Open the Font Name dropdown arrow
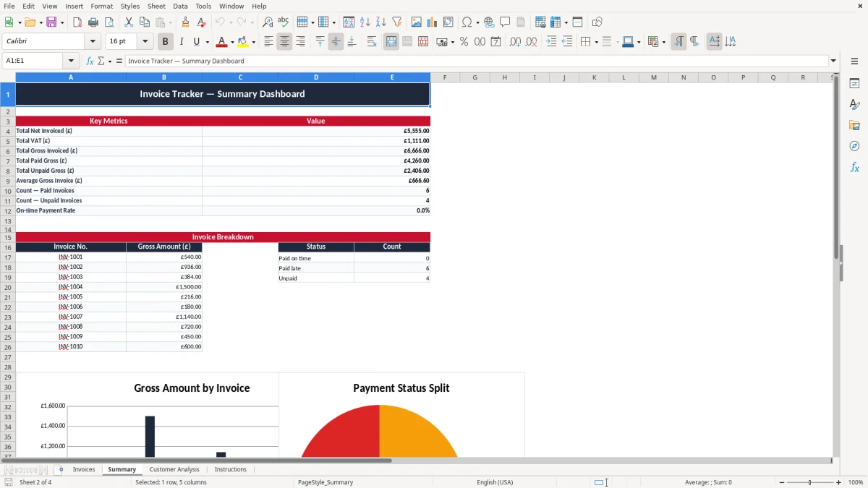Viewport: 868px width, 488px height. (93, 42)
